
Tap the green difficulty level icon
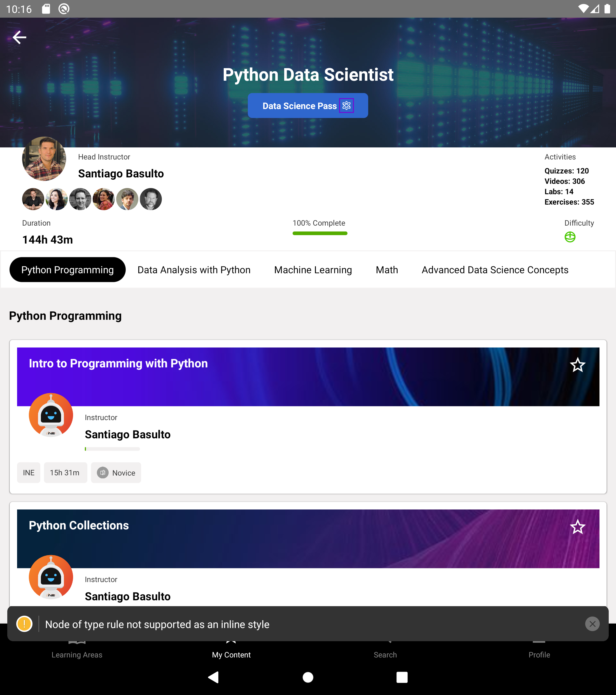[x=570, y=237]
